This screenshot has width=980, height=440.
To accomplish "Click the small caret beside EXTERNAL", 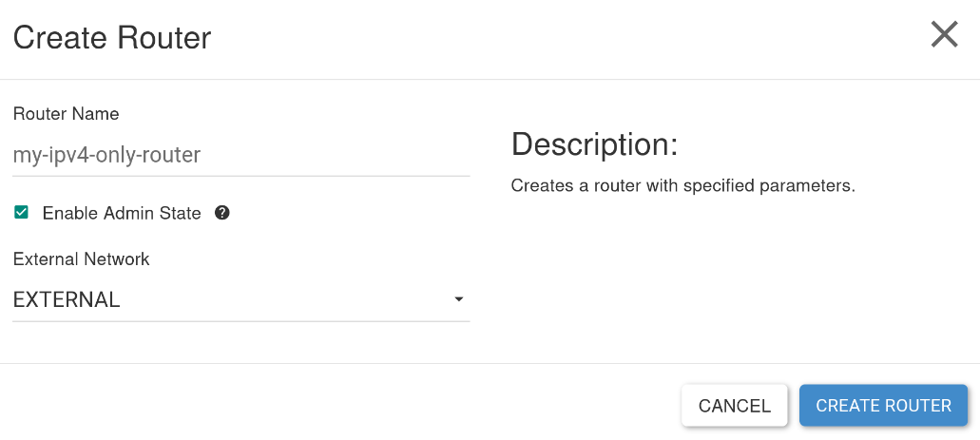I will [x=459, y=299].
